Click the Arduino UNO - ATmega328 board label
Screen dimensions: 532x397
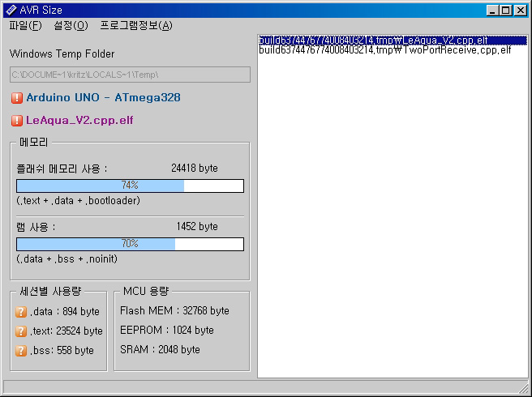point(103,98)
